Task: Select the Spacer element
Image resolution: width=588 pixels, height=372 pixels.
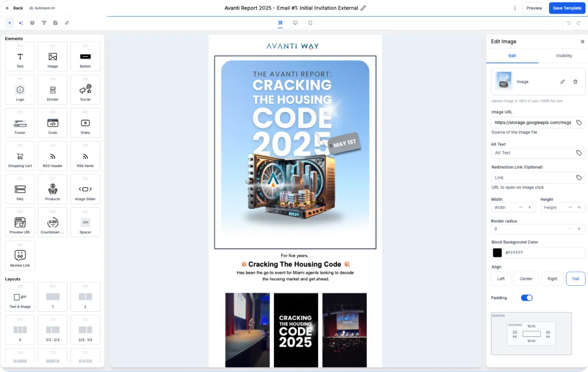Action: (85, 223)
